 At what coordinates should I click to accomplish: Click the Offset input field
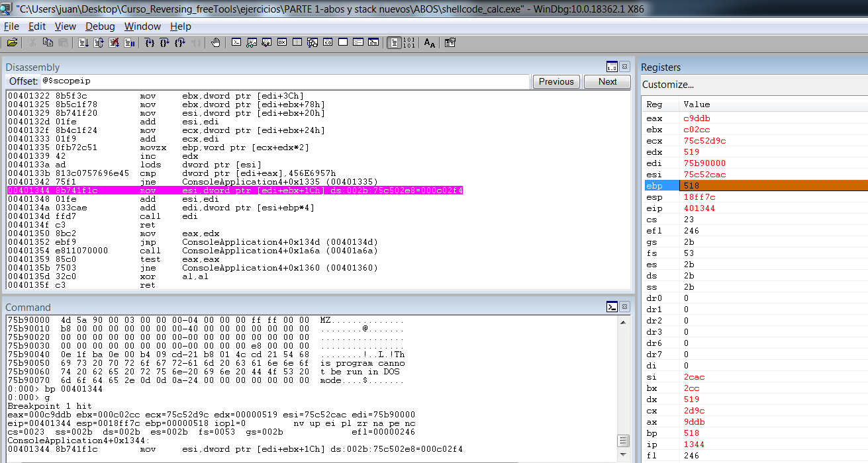coord(265,81)
